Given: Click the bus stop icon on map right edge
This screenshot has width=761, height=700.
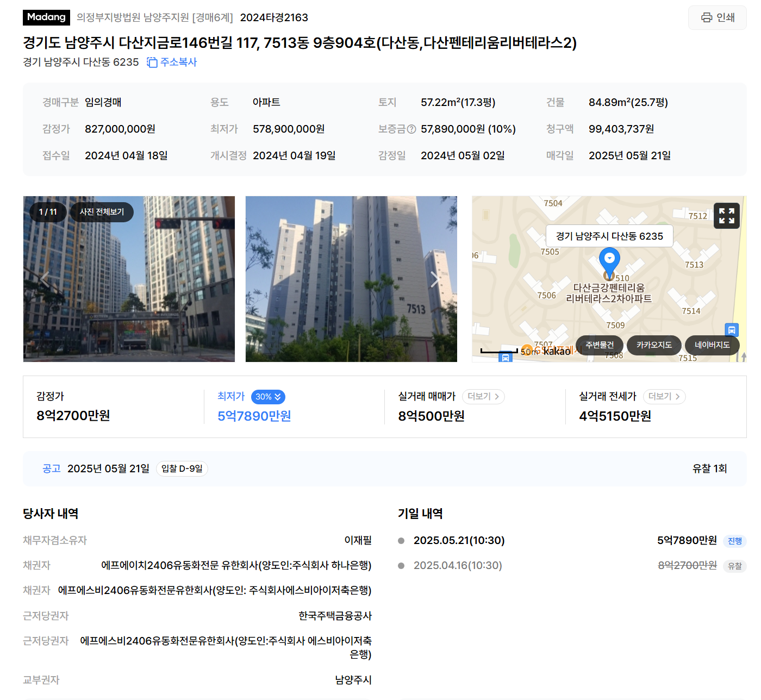Looking at the screenshot, I should (732, 329).
